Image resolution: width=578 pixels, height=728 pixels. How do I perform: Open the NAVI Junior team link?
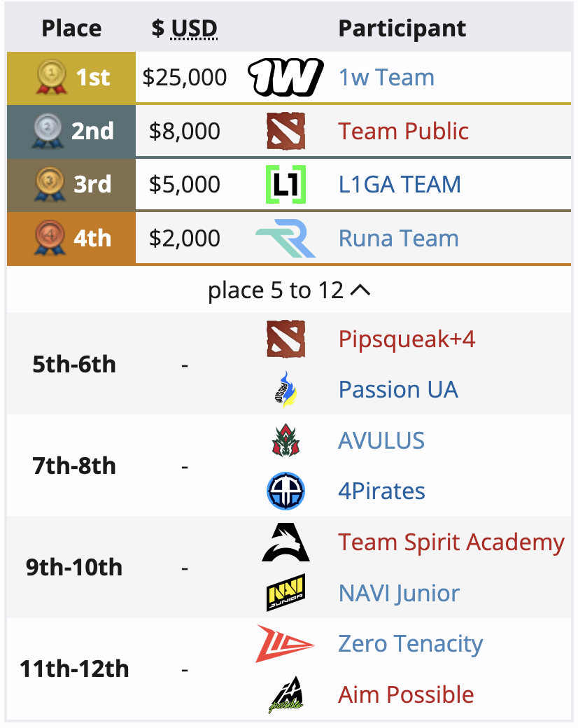(x=399, y=594)
